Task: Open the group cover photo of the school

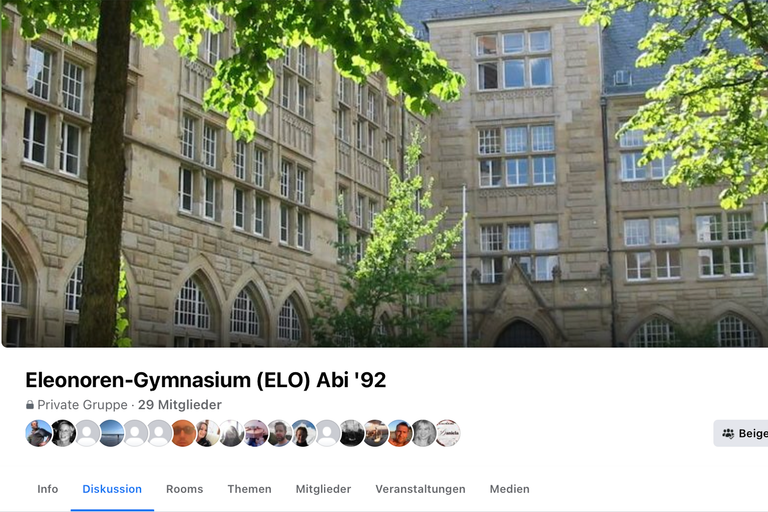Action: click(x=384, y=173)
